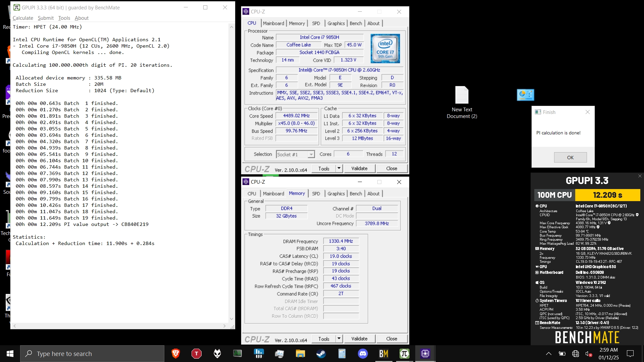Expand Tools dropdown arrow in lower CPU-Z
Screen dimensions: 644x362
(339, 339)
